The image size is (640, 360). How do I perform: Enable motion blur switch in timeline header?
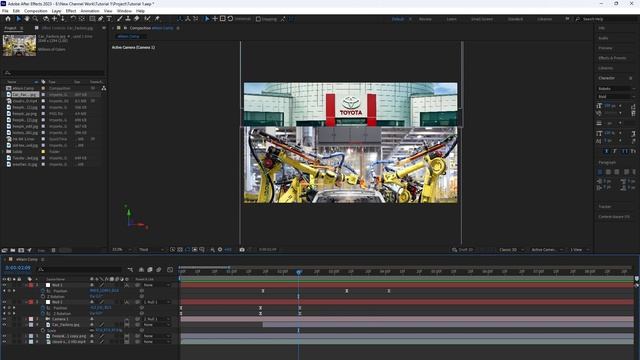pos(159,269)
